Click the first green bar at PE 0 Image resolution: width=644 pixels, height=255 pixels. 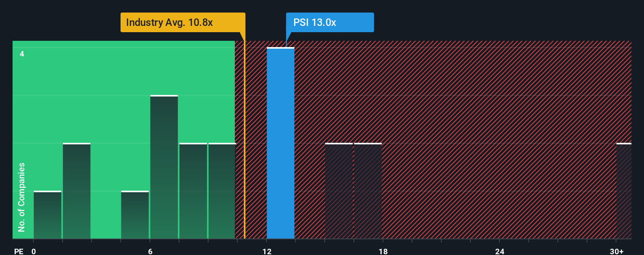48,215
